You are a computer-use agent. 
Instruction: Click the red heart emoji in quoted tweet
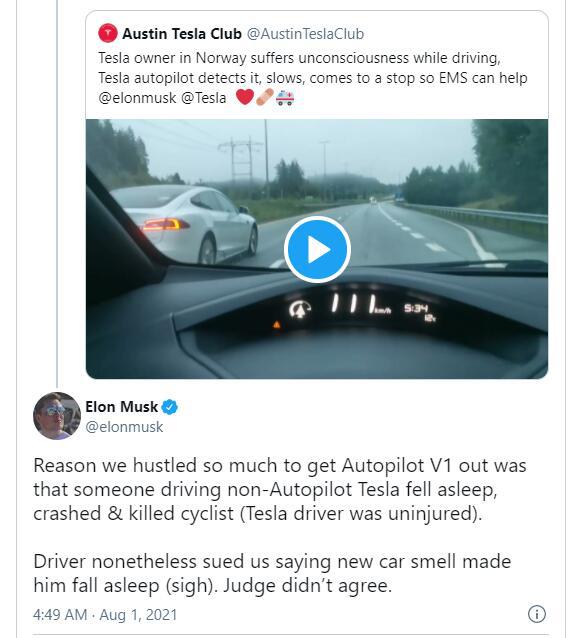tap(245, 97)
